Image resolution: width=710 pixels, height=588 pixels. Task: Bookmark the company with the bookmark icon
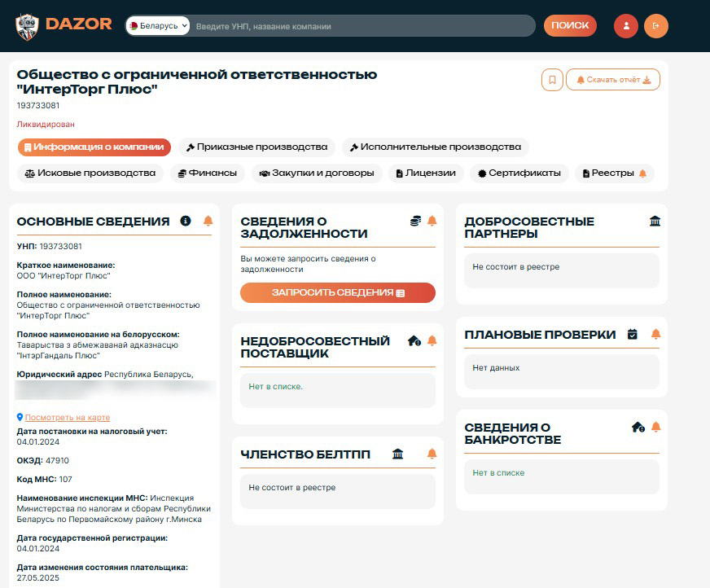[552, 80]
